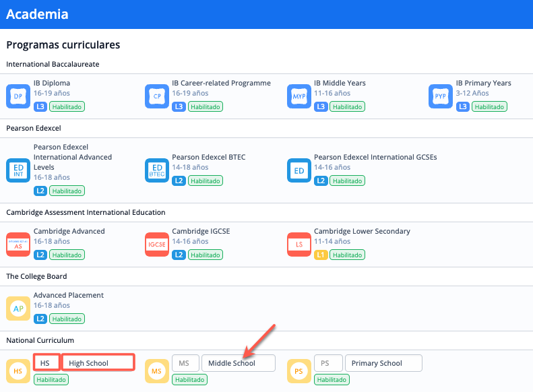Select the Cambridge Lower Secondary LS icon
This screenshot has width=533, height=392.
299,244
